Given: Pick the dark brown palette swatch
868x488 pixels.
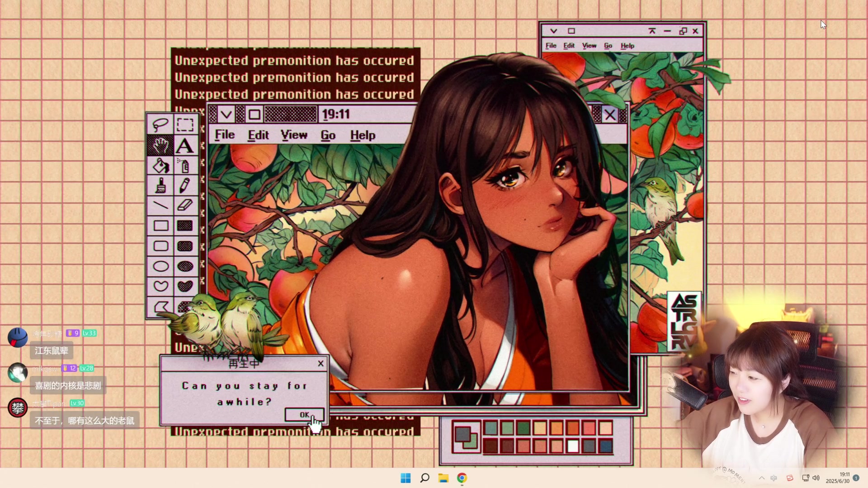Looking at the screenshot, I should click(491, 446).
